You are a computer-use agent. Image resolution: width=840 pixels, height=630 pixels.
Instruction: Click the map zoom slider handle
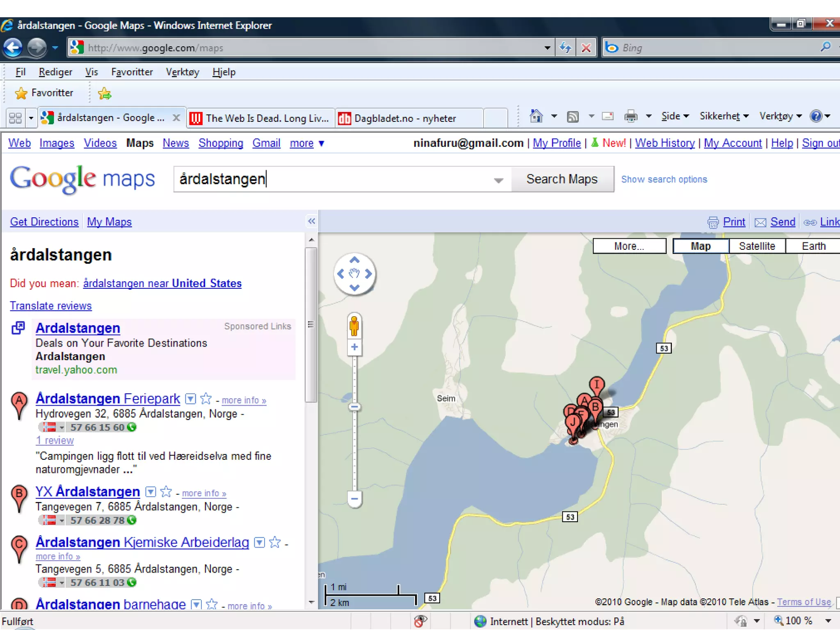pos(354,407)
